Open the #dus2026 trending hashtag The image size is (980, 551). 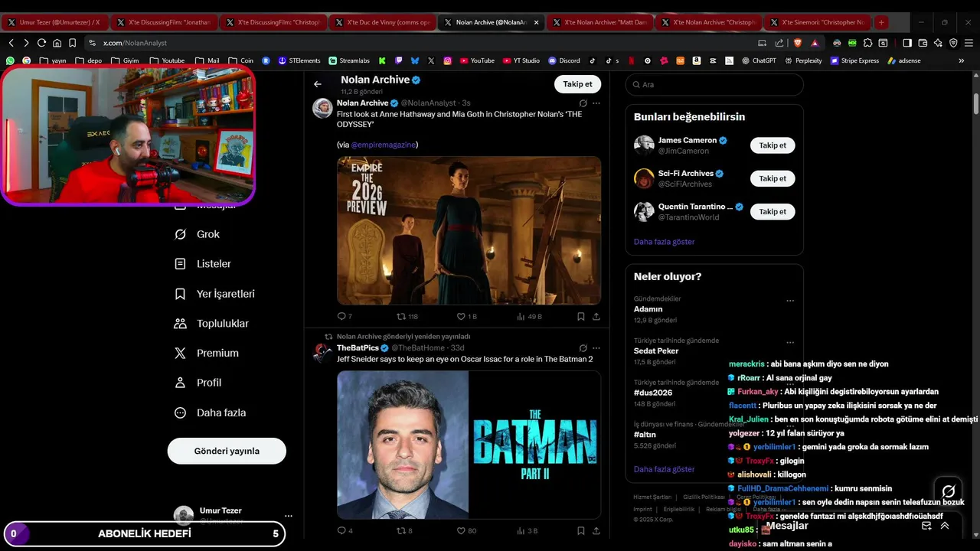(653, 393)
